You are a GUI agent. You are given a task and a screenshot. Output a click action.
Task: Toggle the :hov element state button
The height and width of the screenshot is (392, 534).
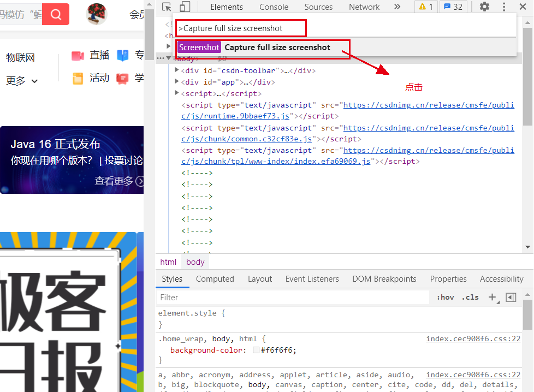(445, 298)
